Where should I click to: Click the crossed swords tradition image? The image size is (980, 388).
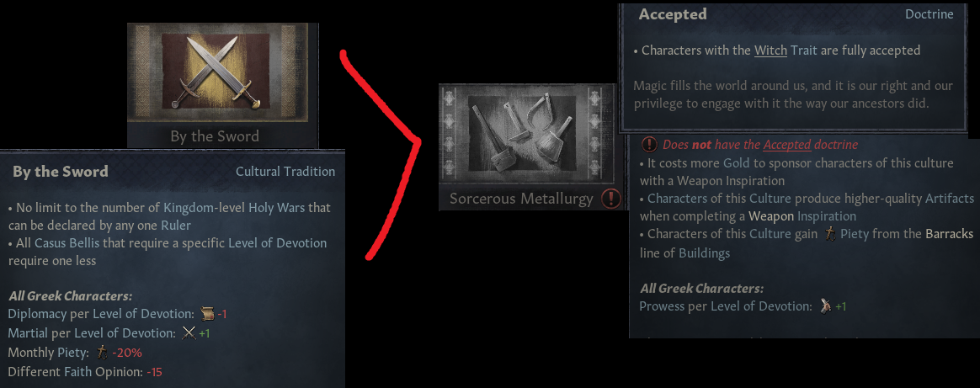pos(216,72)
